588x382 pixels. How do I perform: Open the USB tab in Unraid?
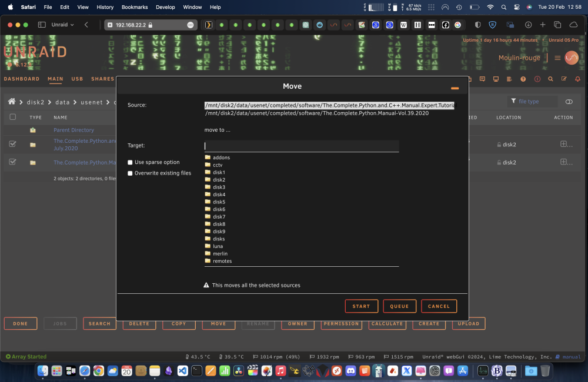point(77,79)
